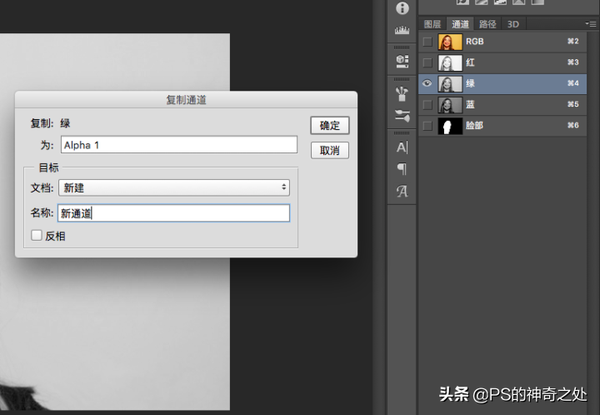This screenshot has width=600, height=415.
Task: Click the 确定 button
Action: point(329,125)
